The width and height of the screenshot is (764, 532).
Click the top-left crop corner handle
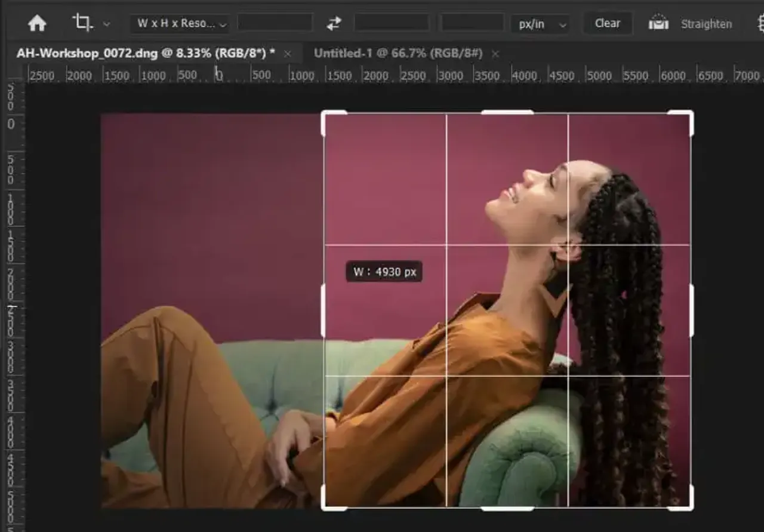(324, 113)
